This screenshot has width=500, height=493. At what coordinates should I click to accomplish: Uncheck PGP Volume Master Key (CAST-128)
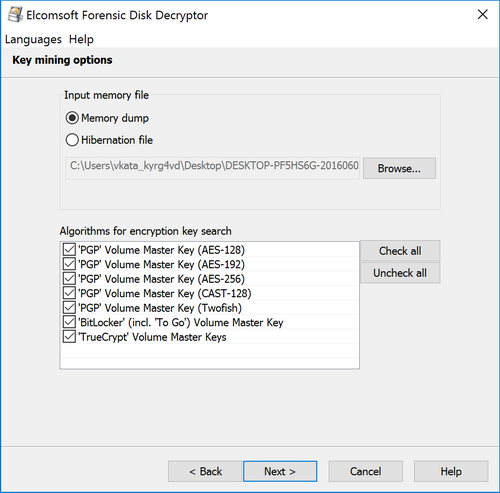[69, 293]
